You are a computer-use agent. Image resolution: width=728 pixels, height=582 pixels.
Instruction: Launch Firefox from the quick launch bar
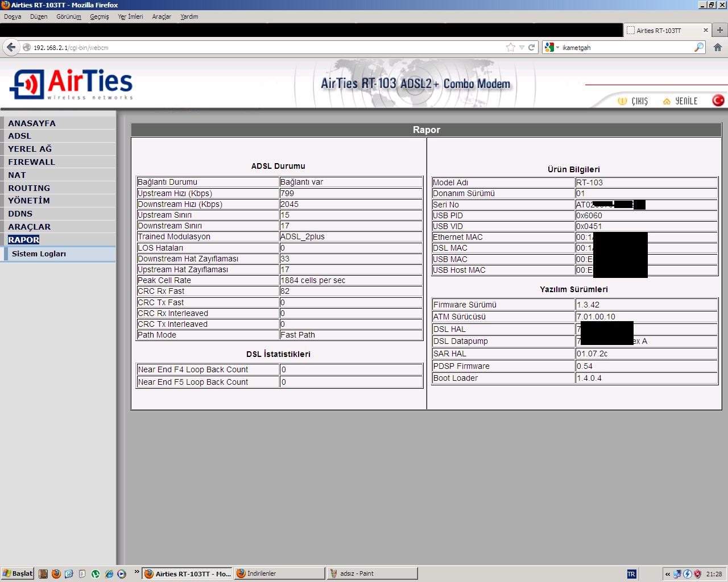click(56, 574)
